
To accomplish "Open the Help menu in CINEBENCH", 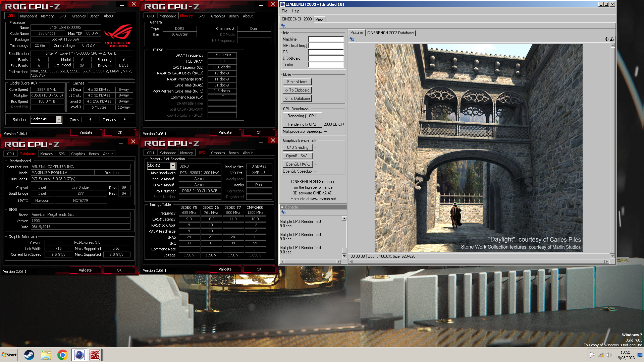I will point(296,11).
